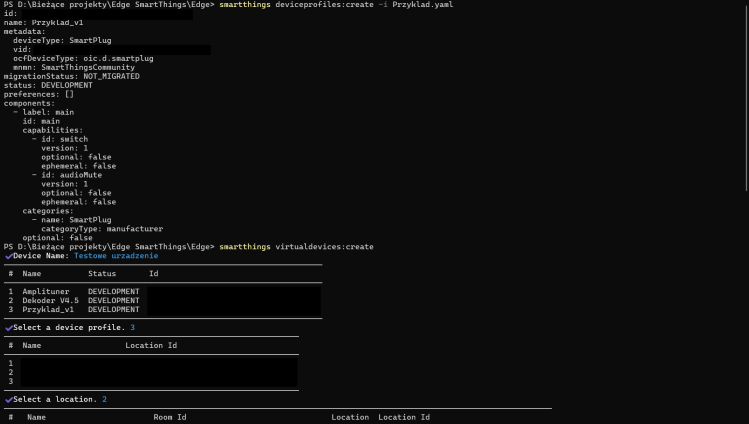This screenshot has height=424, width=749.
Task: Click the audioMute capability id line
Action: [72, 175]
